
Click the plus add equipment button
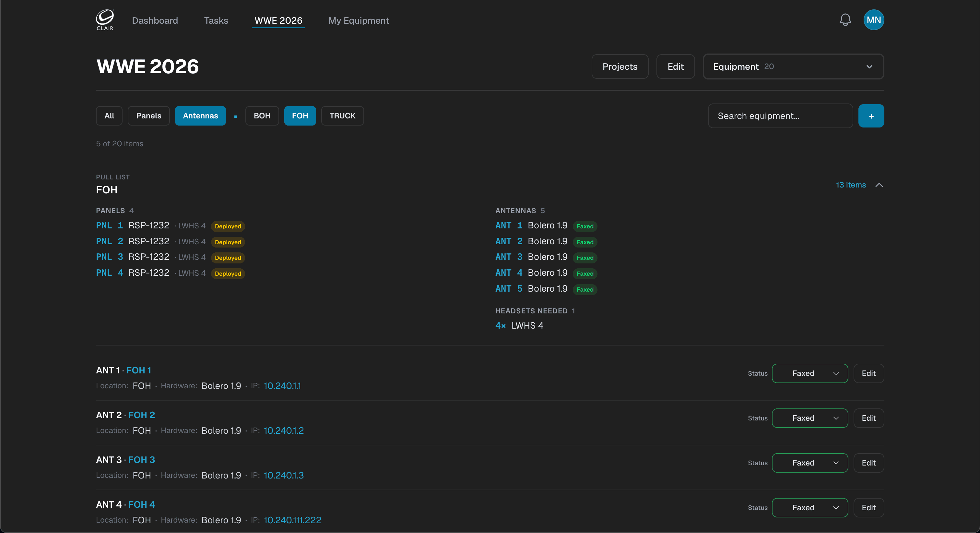(x=871, y=116)
